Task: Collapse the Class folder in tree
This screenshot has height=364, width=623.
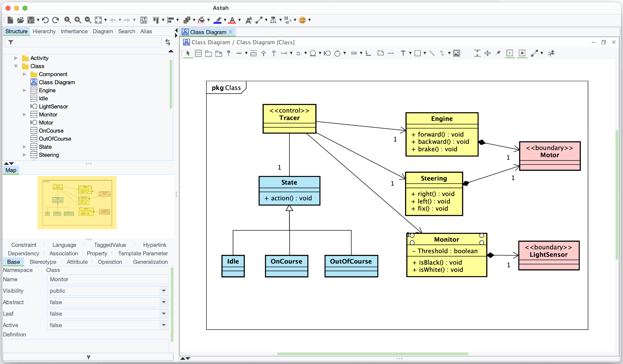Action: 16,66
